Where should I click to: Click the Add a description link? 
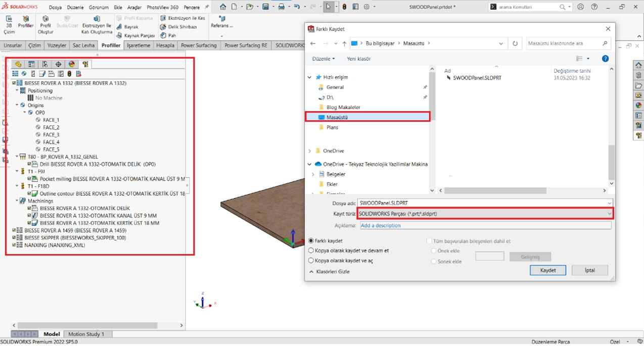(381, 225)
